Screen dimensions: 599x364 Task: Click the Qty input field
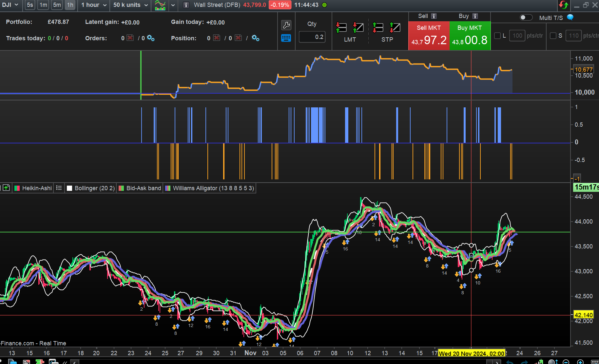click(x=312, y=37)
